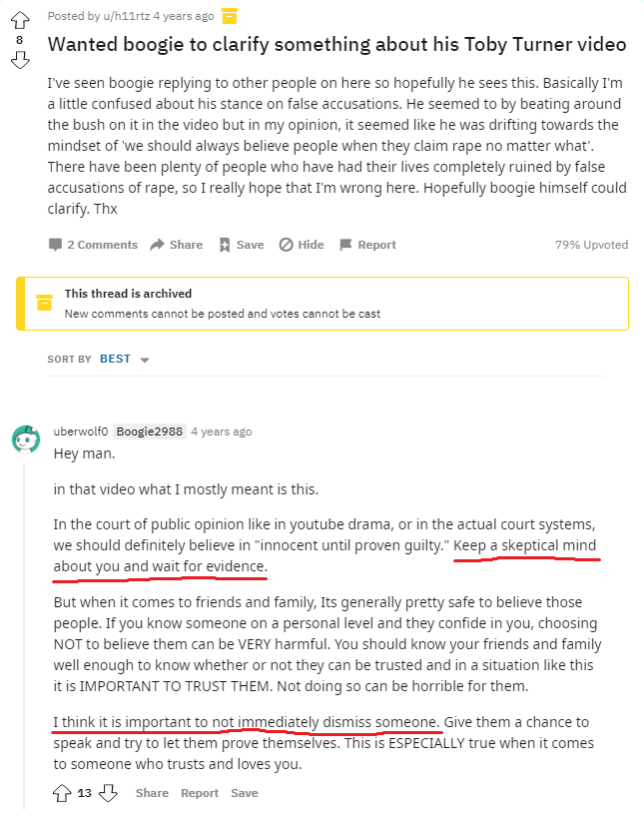Image resolution: width=644 pixels, height=821 pixels.
Task: Upvote the post about boogie's video
Action: tap(20, 18)
